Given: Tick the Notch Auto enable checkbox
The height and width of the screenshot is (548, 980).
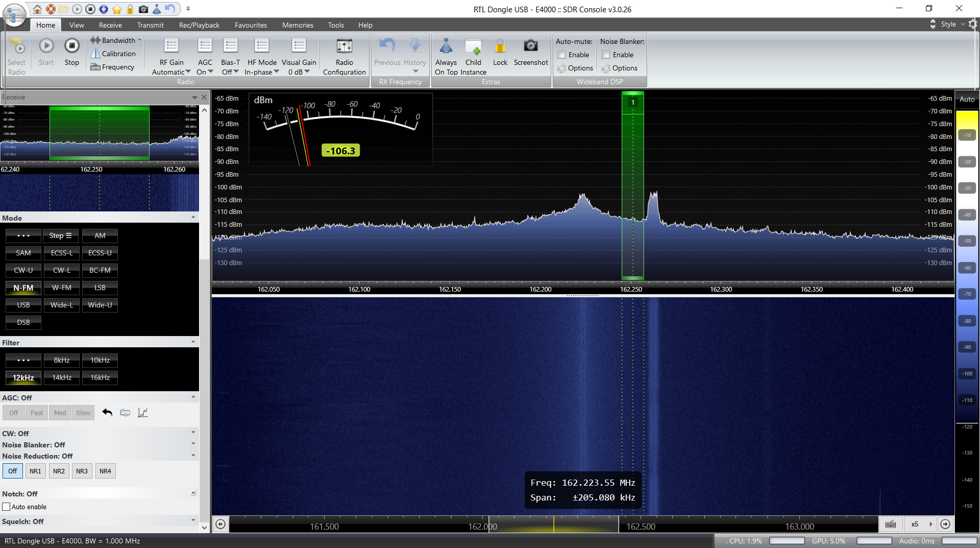Looking at the screenshot, I should pyautogui.click(x=7, y=507).
